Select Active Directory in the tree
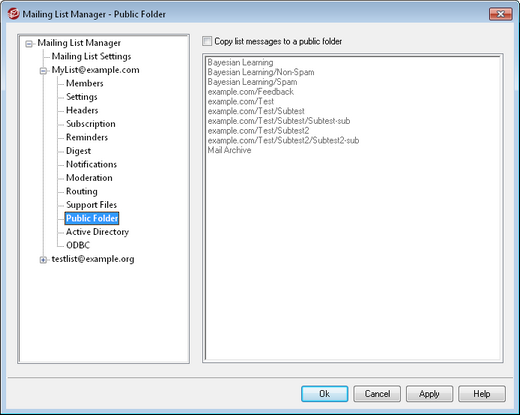Screen dimensions: 520x415 [x=97, y=232]
